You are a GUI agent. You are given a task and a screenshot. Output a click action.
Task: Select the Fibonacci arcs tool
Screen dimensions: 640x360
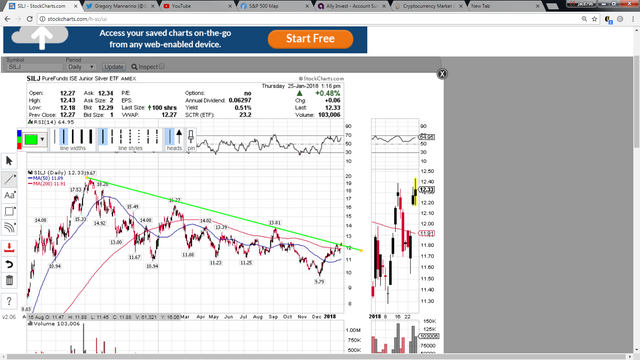(9, 227)
